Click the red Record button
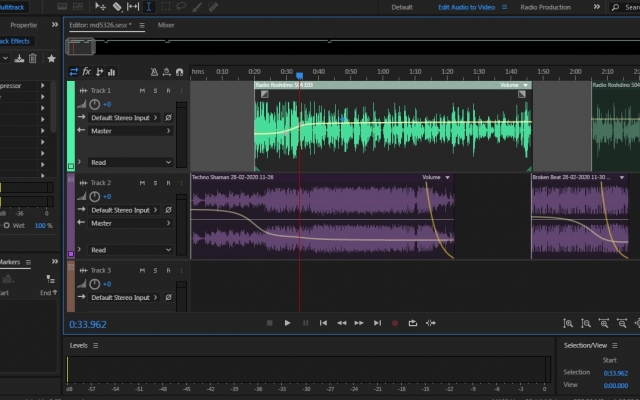Viewport: 640px width, 400px height. (395, 323)
